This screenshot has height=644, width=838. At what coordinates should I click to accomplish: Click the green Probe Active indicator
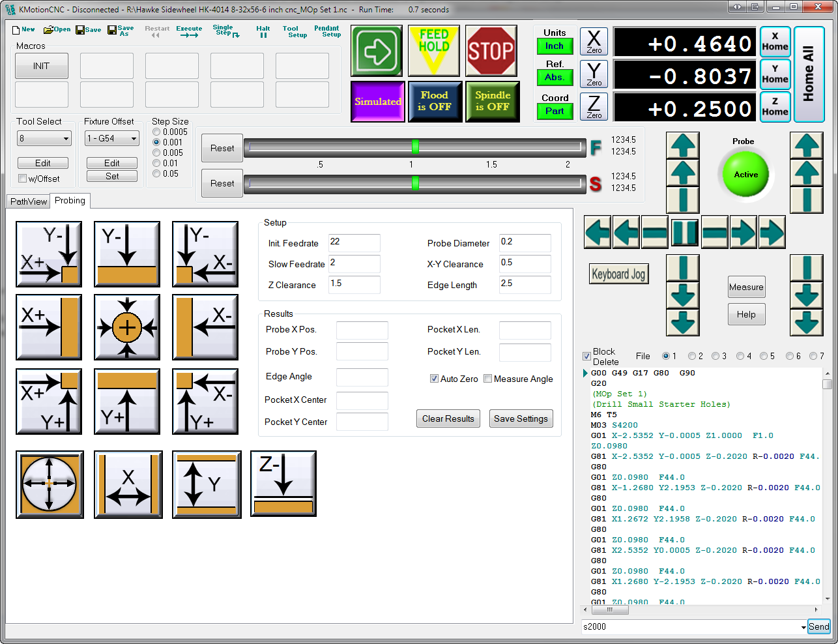click(745, 175)
